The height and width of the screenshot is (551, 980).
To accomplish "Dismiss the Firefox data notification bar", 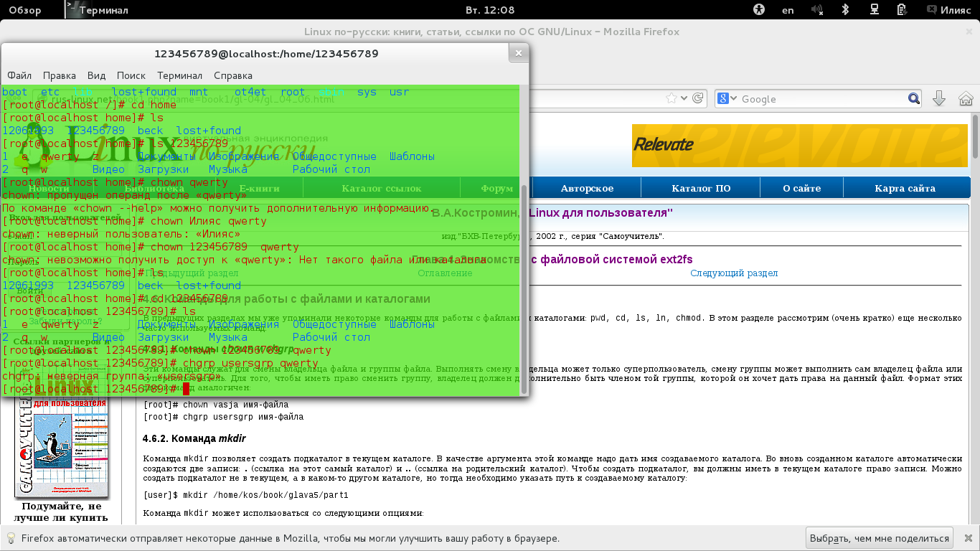I will coord(967,538).
